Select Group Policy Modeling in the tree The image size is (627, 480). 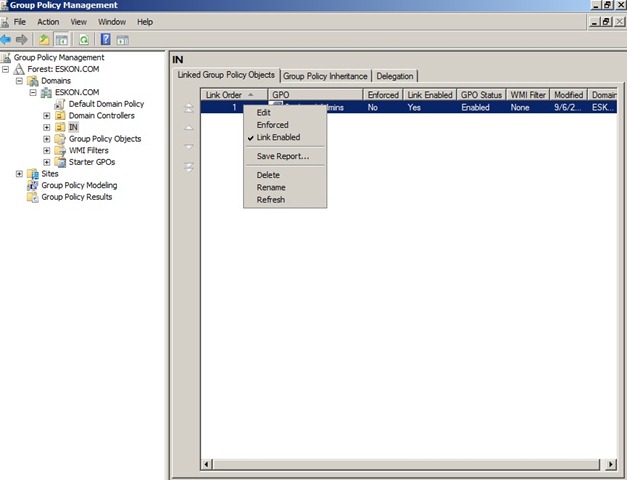[x=79, y=185]
